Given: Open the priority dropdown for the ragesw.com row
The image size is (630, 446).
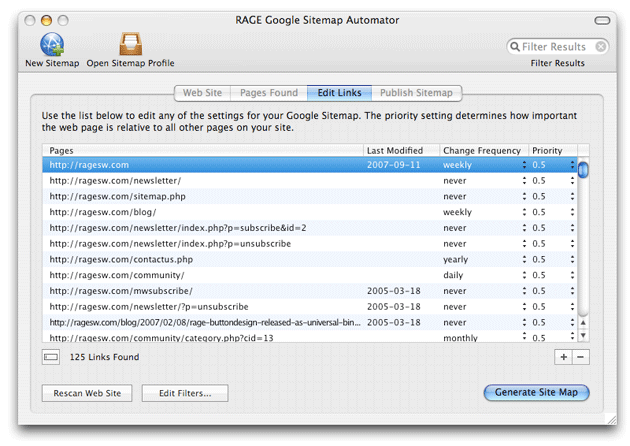Looking at the screenshot, I should (572, 165).
